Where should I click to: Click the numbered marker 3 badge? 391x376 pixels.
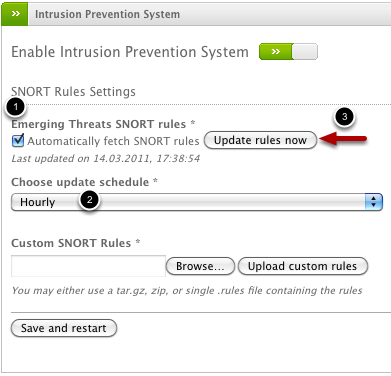click(345, 117)
